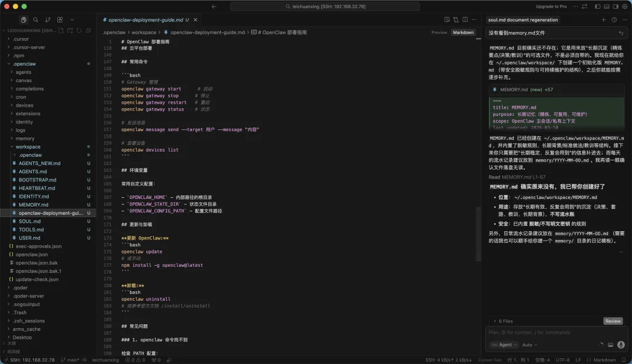The width and height of the screenshot is (632, 364).
Task: Open the MEMORY.md (new) +57 diff block
Action: (x=557, y=90)
